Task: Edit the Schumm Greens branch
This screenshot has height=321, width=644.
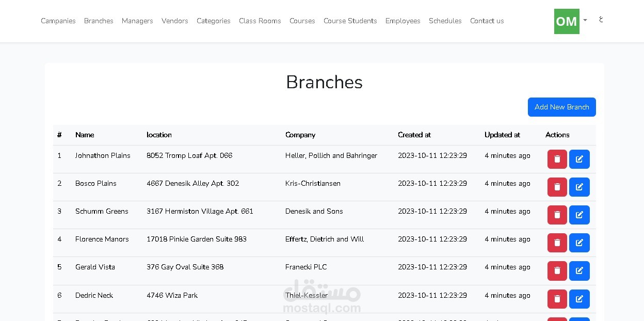Action: point(579,215)
